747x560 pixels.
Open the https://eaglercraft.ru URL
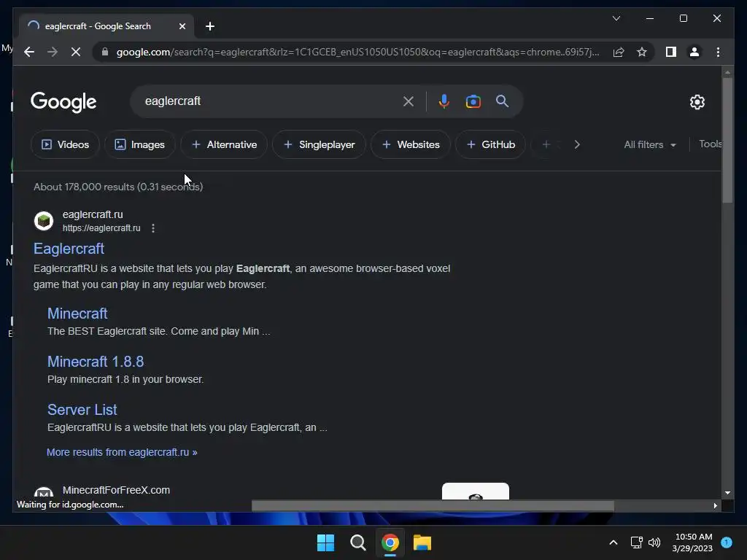tap(101, 228)
